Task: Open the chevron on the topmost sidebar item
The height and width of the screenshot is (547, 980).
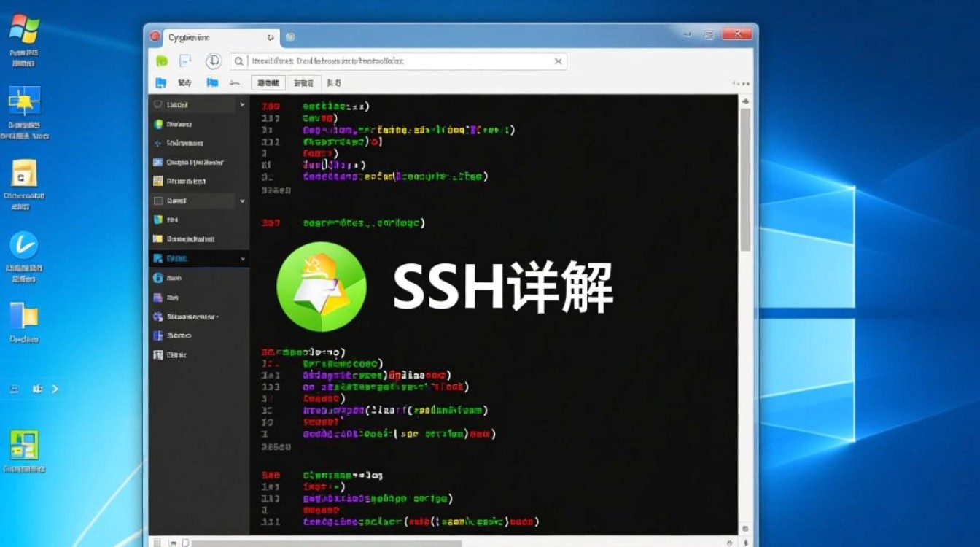Action: [x=241, y=104]
